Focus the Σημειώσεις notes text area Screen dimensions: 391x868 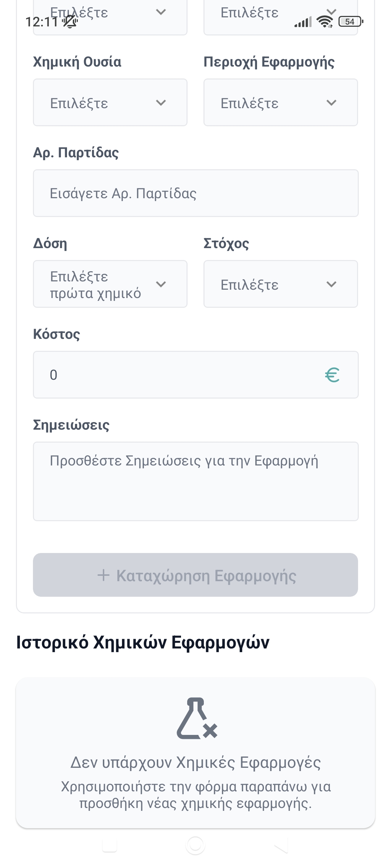[x=195, y=481]
